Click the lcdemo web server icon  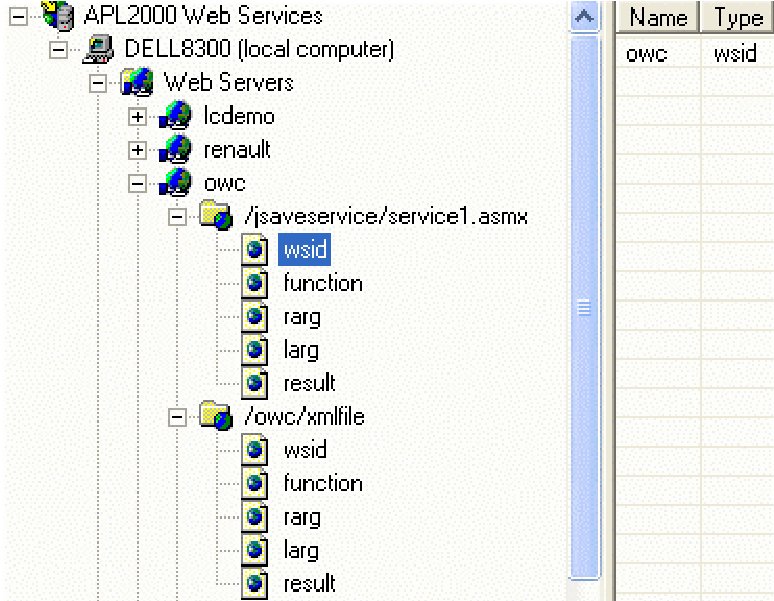point(175,116)
